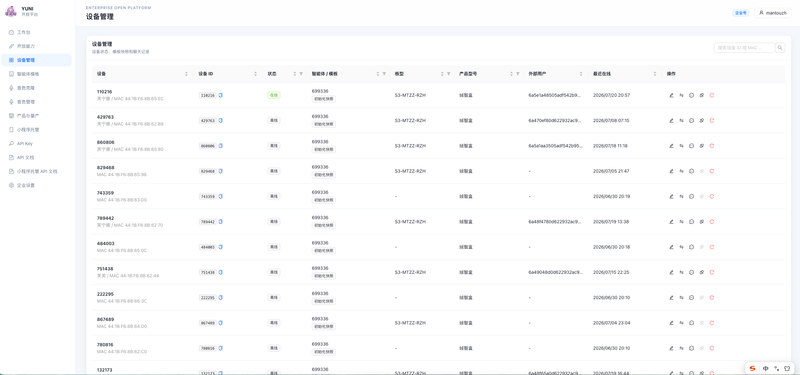Copy device ID 751438 using copy icon
Screen dimensions: 800x375
(221, 272)
